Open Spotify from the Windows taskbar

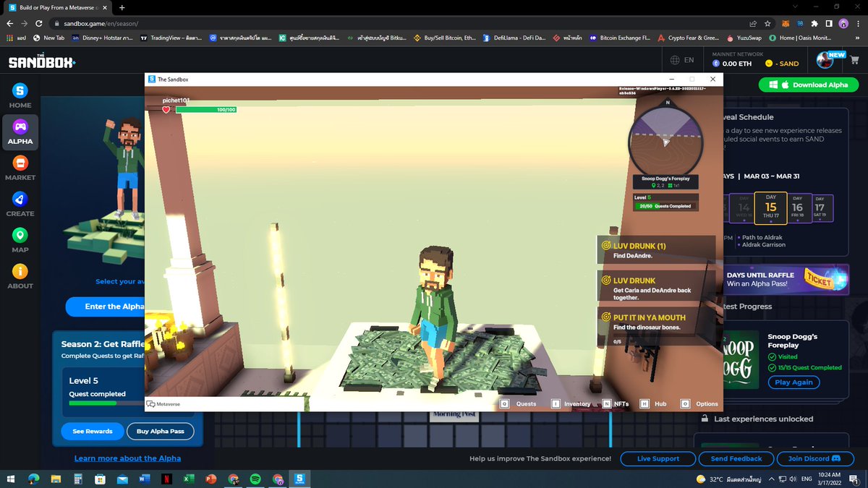point(255,479)
